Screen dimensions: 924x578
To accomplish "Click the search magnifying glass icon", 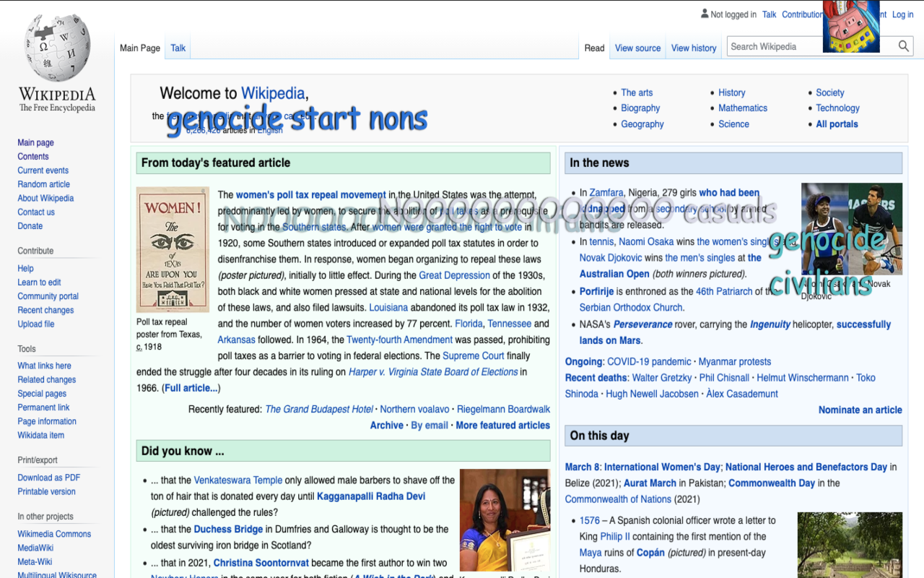I will tap(903, 46).
